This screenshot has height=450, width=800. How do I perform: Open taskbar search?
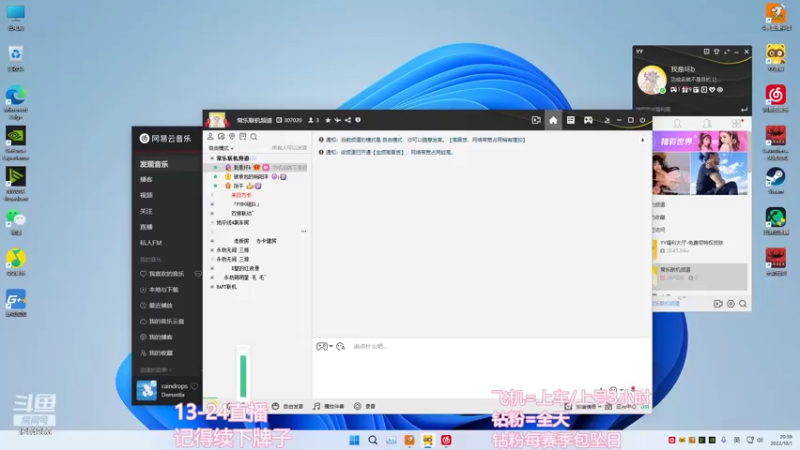click(373, 440)
